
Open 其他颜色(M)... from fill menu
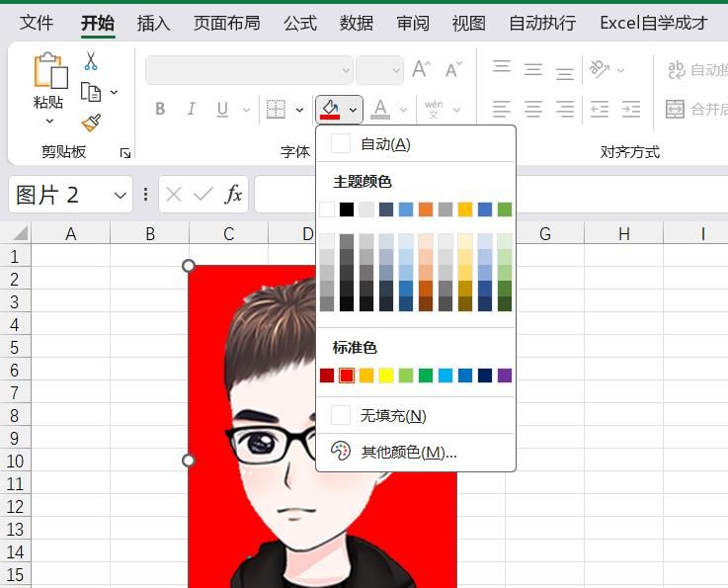pyautogui.click(x=408, y=452)
